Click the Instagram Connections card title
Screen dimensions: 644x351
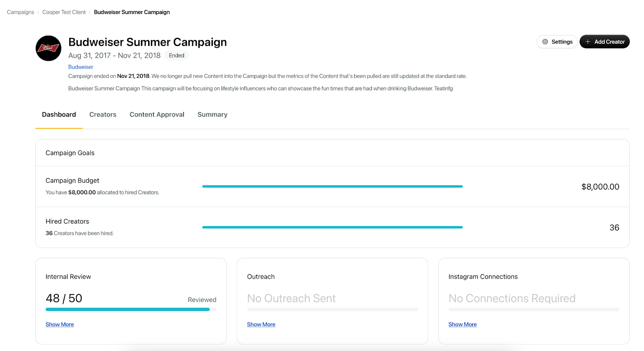tap(483, 277)
